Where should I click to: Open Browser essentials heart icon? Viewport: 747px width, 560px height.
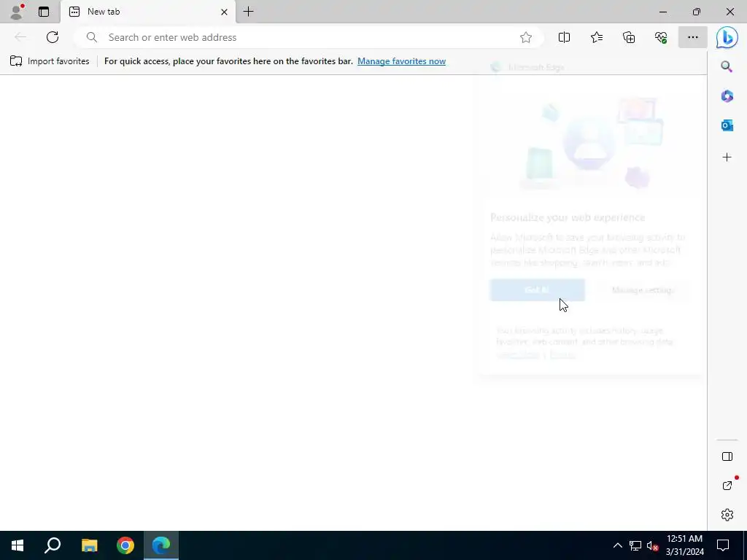[x=661, y=37]
